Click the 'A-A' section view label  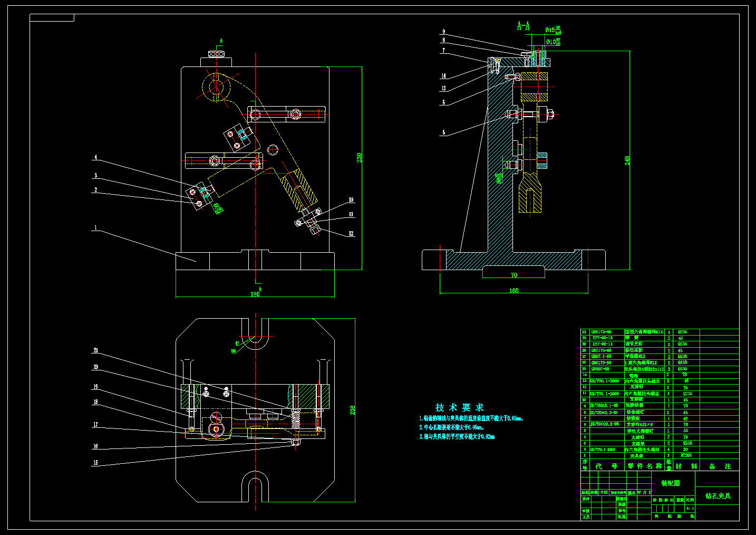[x=523, y=26]
